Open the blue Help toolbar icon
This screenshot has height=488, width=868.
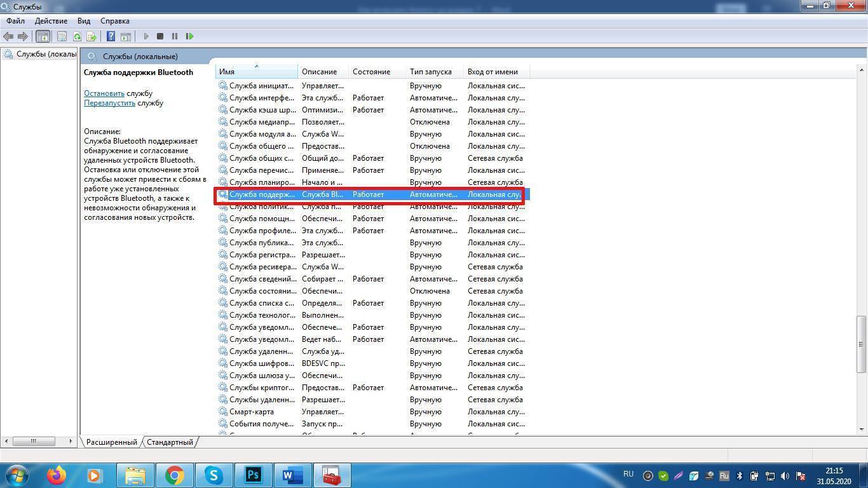coord(111,36)
